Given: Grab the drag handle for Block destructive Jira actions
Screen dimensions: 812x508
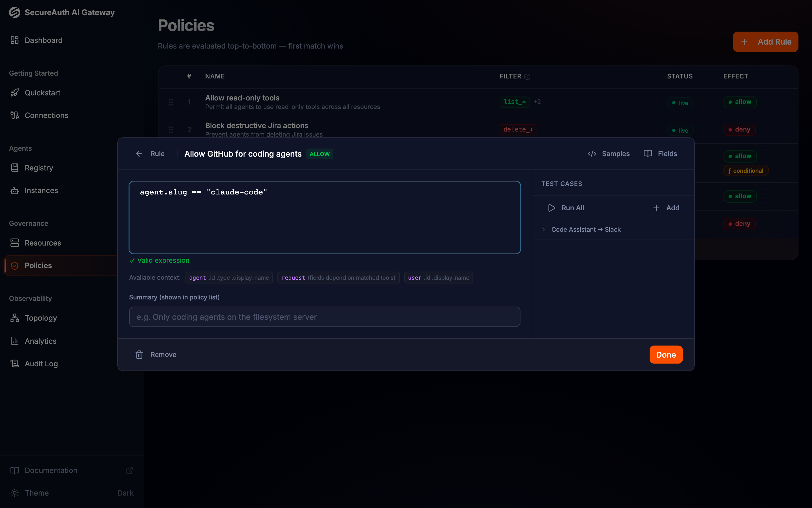Looking at the screenshot, I should 171,130.
